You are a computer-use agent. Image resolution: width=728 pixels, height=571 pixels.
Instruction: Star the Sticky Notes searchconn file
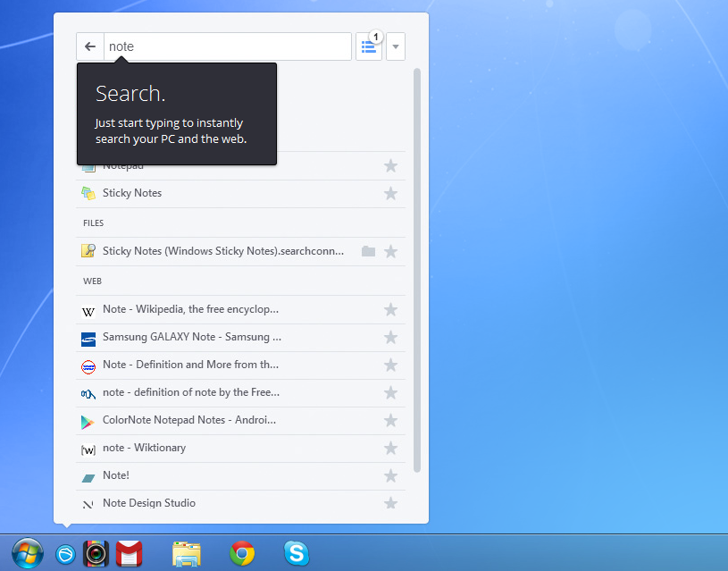[390, 251]
